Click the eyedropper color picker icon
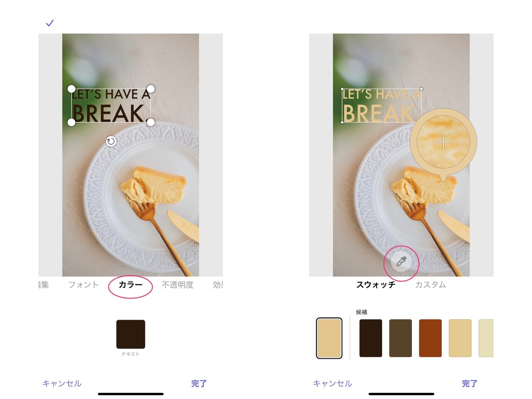Screen dimensions: 532x399 point(401,261)
